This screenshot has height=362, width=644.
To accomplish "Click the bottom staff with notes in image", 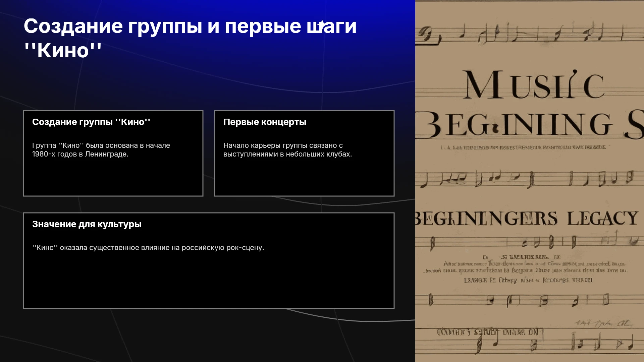I will (x=530, y=342).
